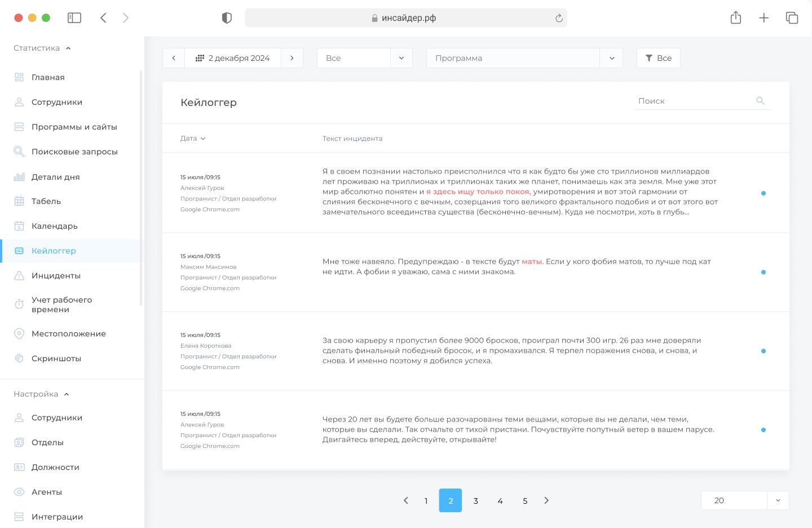Open the Все dropdown
812x528 pixels.
point(365,58)
